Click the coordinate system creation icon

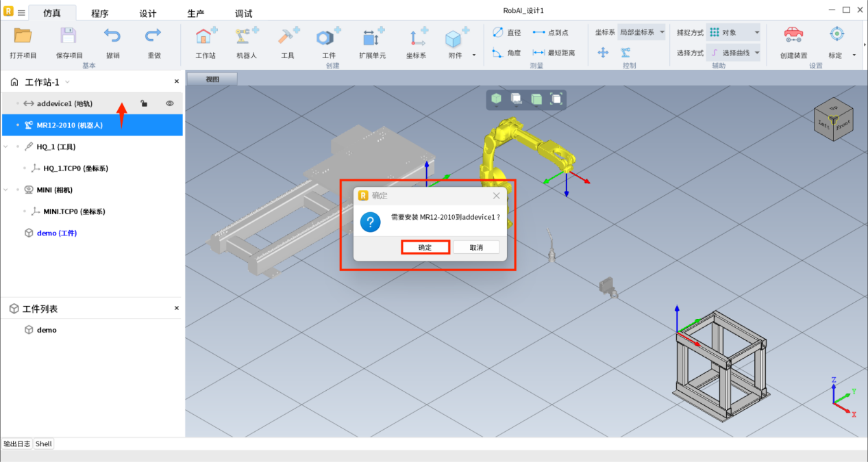tap(416, 37)
